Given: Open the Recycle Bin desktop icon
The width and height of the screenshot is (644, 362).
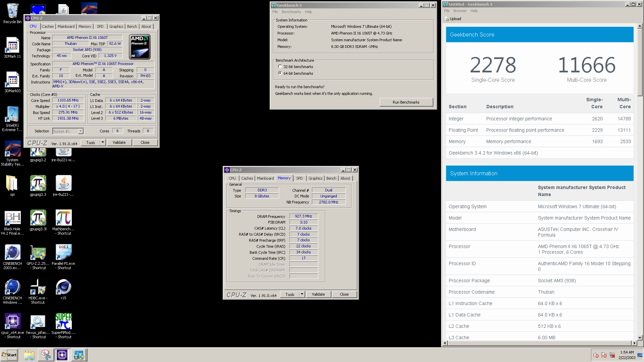Looking at the screenshot, I should [12, 13].
